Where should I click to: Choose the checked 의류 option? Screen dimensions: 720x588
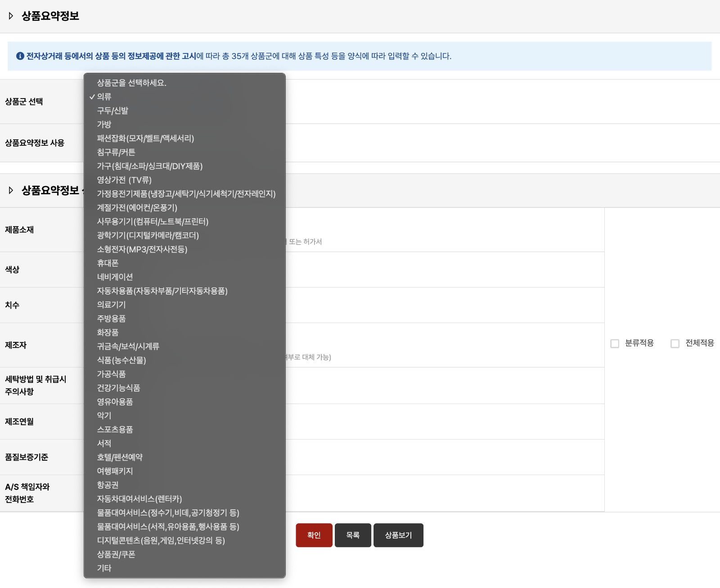point(184,97)
